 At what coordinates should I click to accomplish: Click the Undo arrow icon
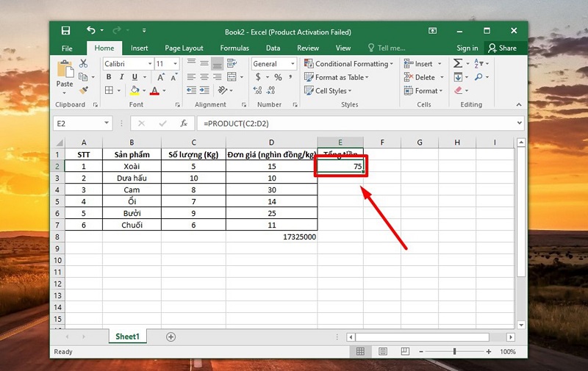90,31
